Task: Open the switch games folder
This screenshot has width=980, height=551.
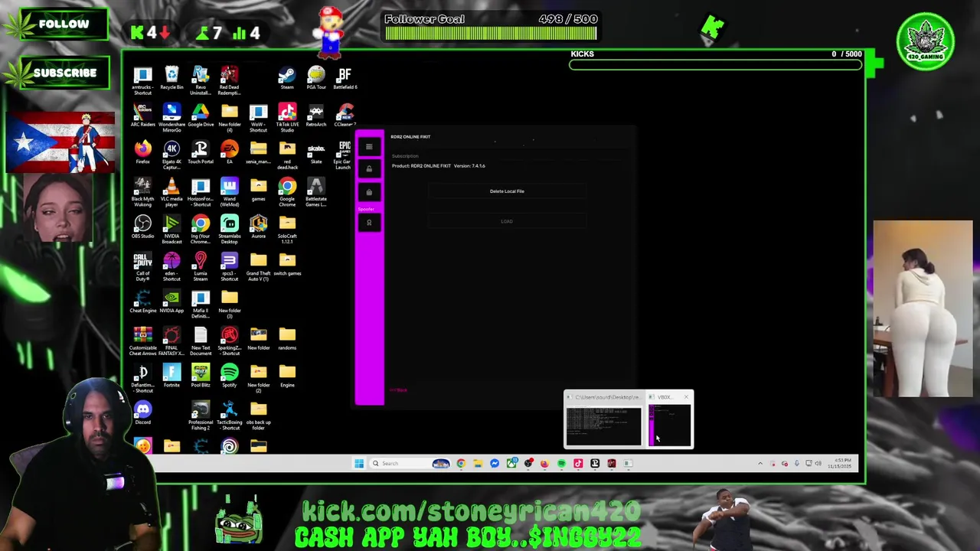Action: point(287,265)
